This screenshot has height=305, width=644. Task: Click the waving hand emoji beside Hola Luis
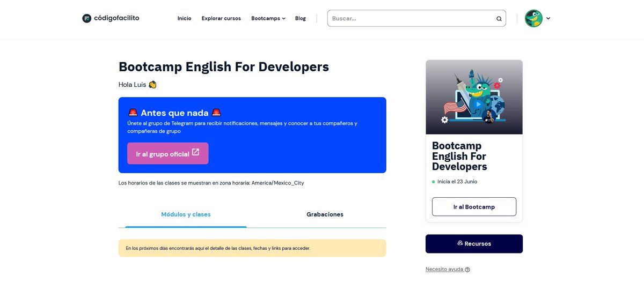coord(152,85)
